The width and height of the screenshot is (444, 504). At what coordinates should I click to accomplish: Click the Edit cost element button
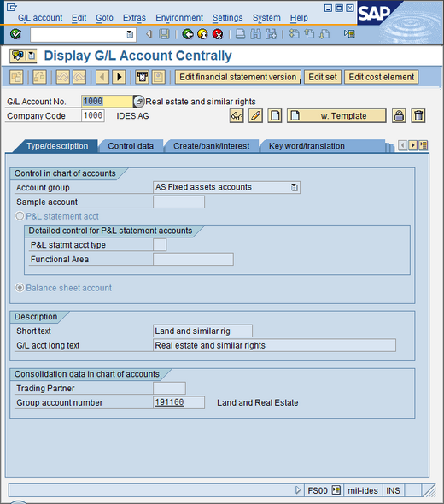tap(382, 77)
